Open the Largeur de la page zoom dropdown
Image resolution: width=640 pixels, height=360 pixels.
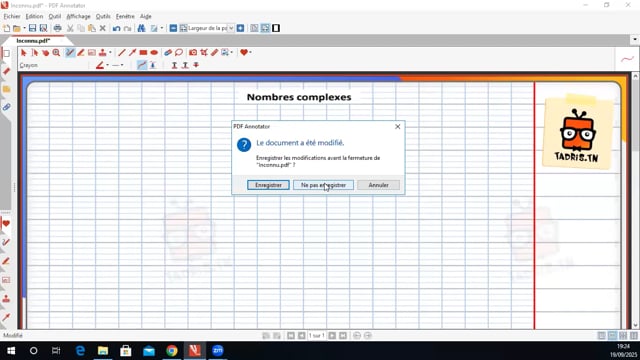click(x=231, y=28)
